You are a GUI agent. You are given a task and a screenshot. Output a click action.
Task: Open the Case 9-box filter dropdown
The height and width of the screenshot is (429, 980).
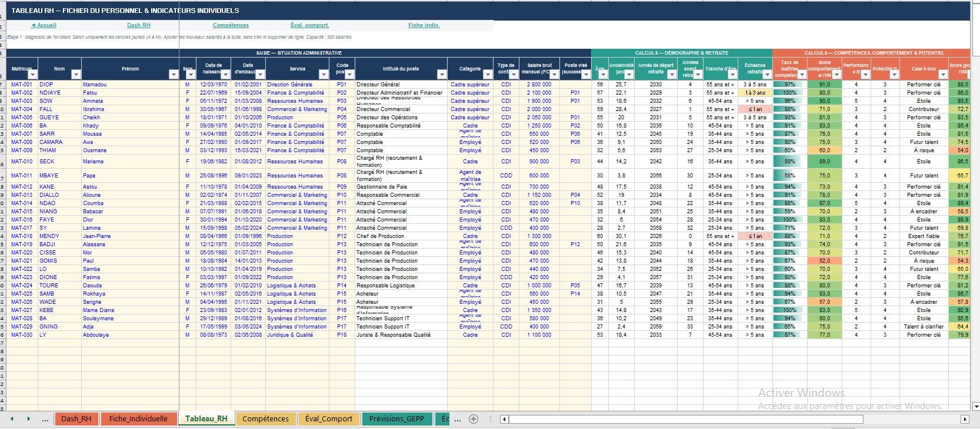pos(942,75)
